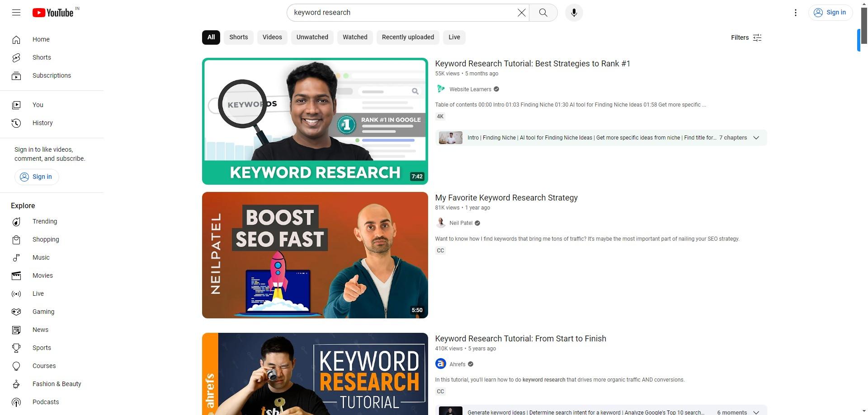The width and height of the screenshot is (868, 415).
Task: Select the All filter chip
Action: tap(211, 37)
